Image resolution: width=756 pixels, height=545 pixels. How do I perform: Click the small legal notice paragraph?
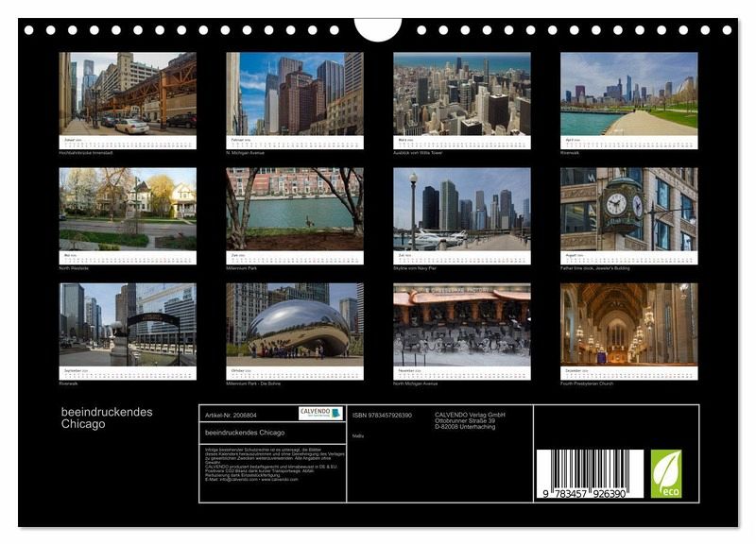click(275, 464)
